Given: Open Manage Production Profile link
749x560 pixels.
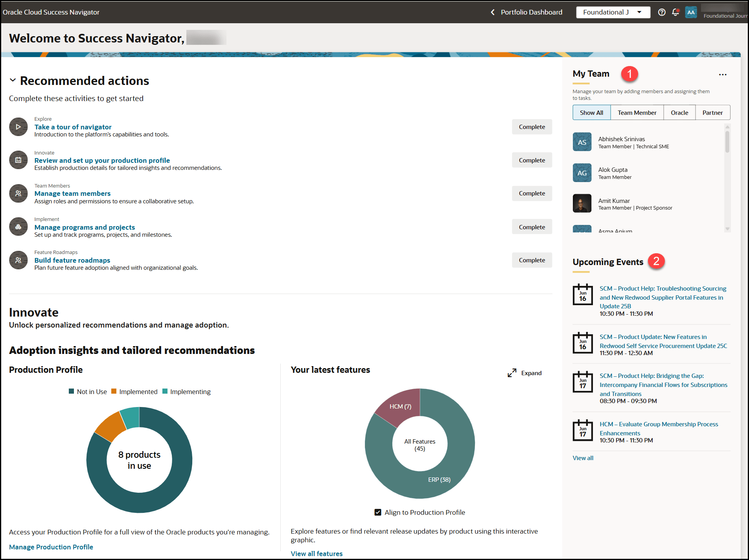Looking at the screenshot, I should (51, 547).
